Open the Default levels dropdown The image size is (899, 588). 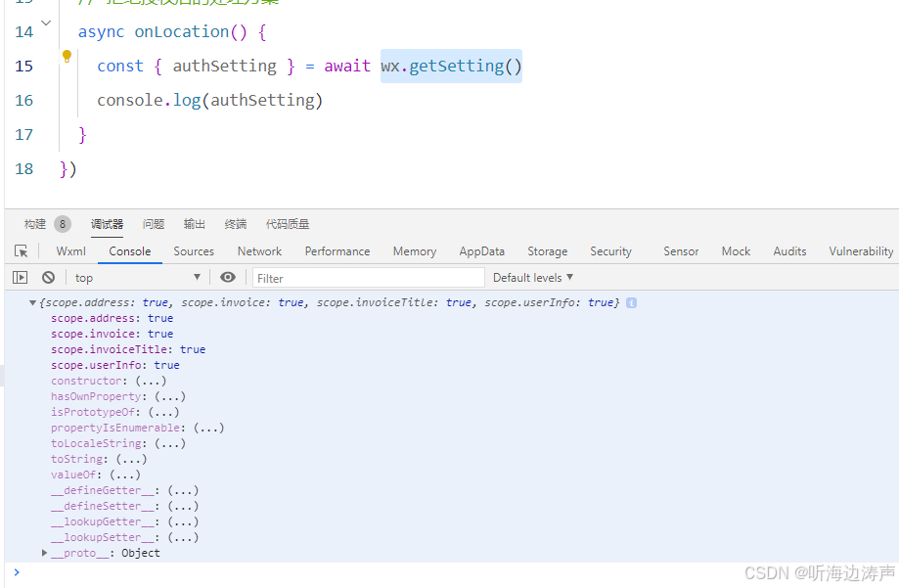[531, 277]
